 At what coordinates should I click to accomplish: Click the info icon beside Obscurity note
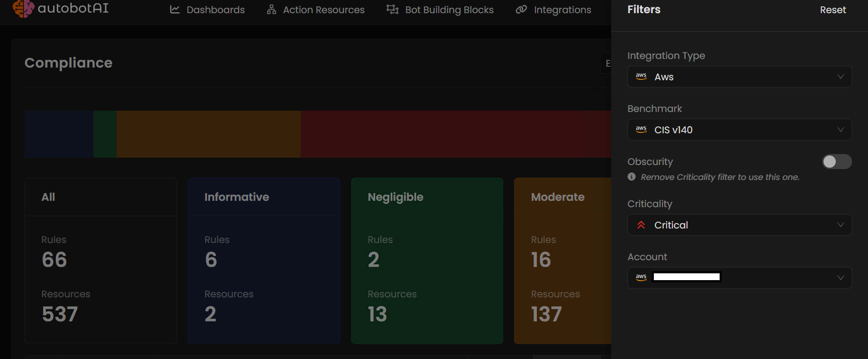[x=632, y=177]
